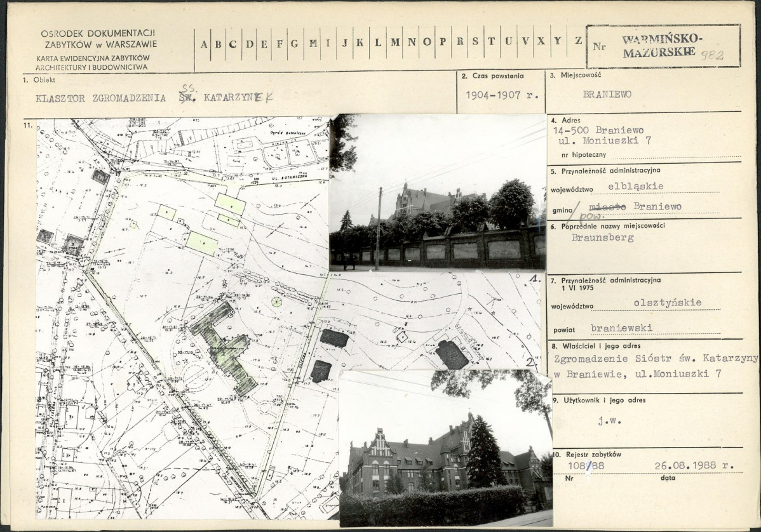Click letter A in the alphabet index
761x532 pixels.
(x=204, y=44)
